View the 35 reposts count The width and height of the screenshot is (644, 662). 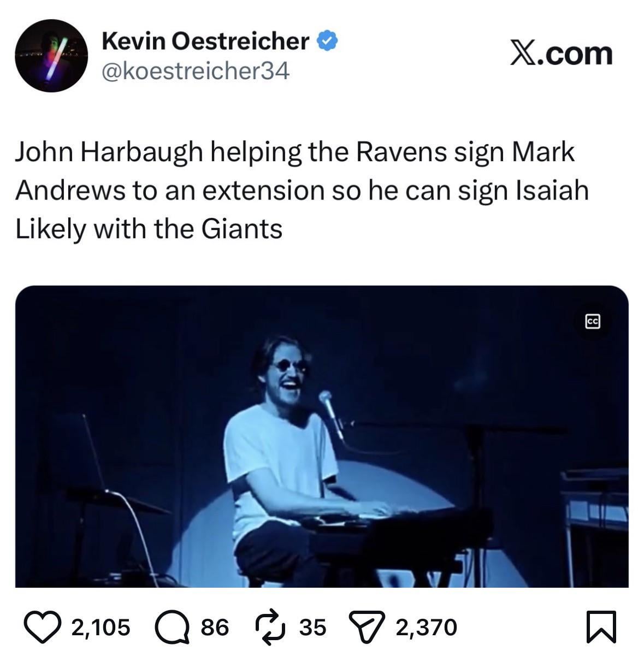tap(312, 627)
